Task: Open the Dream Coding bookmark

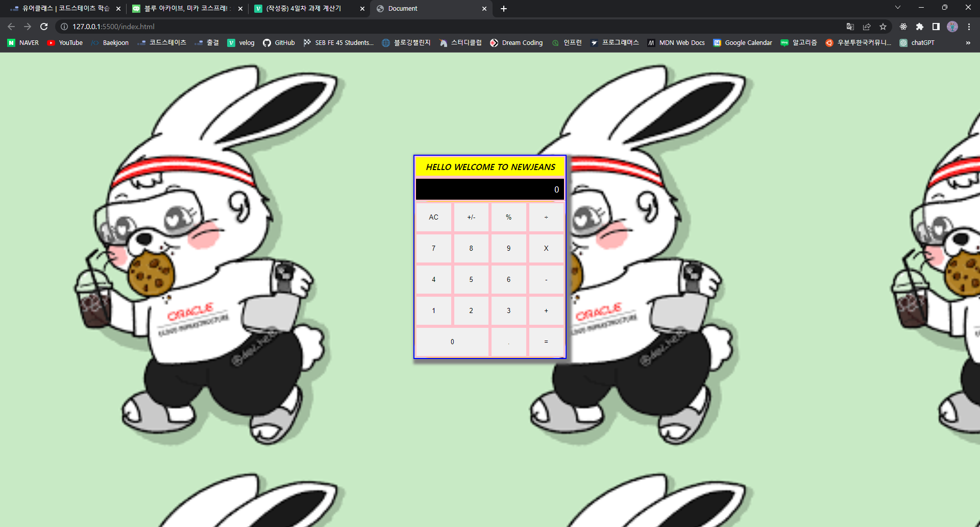Action: pos(517,43)
